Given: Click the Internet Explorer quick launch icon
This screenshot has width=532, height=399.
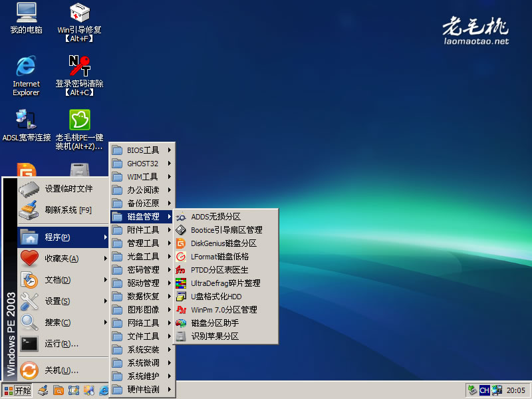Looking at the screenshot, I should point(104,390).
